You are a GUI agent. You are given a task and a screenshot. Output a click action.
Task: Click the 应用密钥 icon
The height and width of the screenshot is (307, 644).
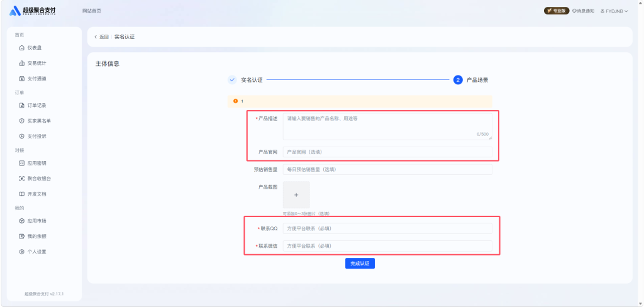point(22,163)
